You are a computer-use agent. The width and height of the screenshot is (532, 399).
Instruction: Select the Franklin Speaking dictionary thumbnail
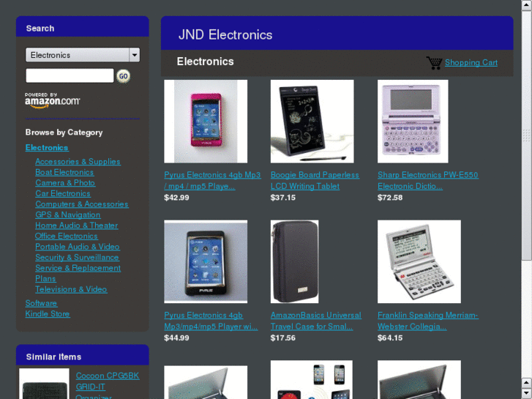pos(419,261)
